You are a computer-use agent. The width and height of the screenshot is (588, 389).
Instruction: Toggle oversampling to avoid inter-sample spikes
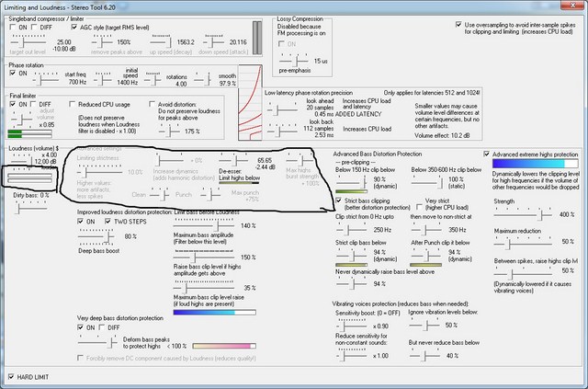coord(458,25)
